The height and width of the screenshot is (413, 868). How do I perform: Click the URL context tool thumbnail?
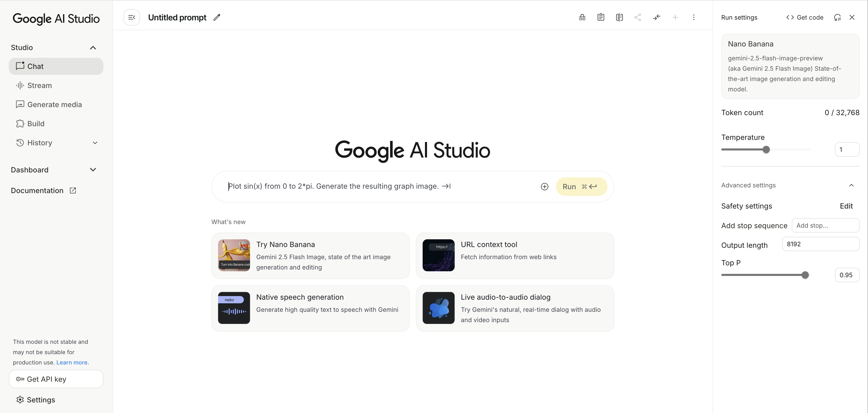coord(438,256)
